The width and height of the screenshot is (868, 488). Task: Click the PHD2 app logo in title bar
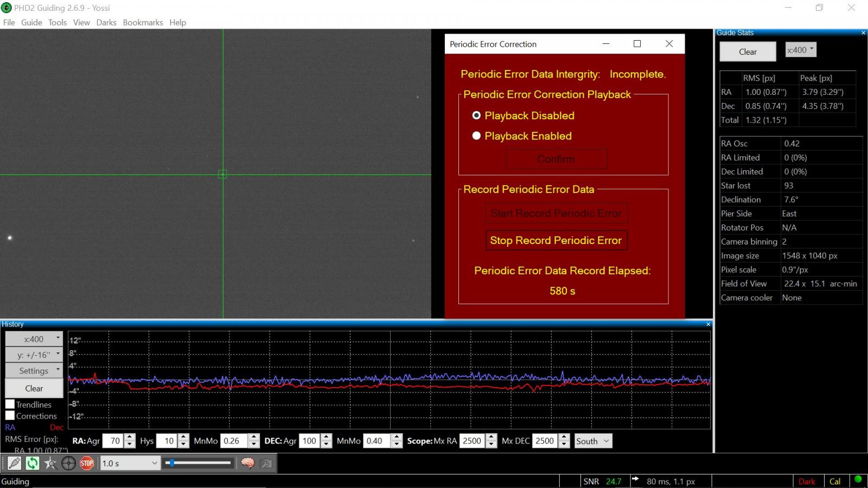pyautogui.click(x=7, y=8)
